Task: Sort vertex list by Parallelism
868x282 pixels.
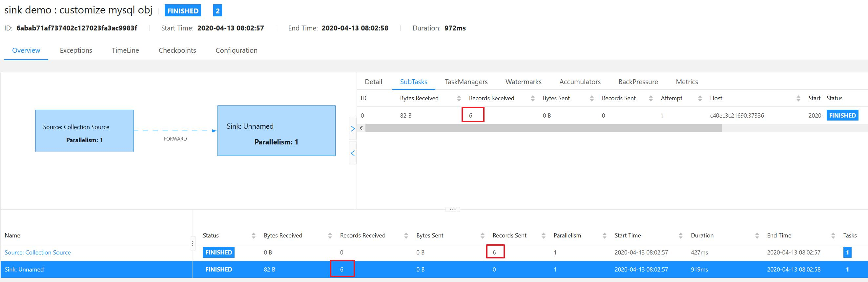Action: tap(605, 235)
